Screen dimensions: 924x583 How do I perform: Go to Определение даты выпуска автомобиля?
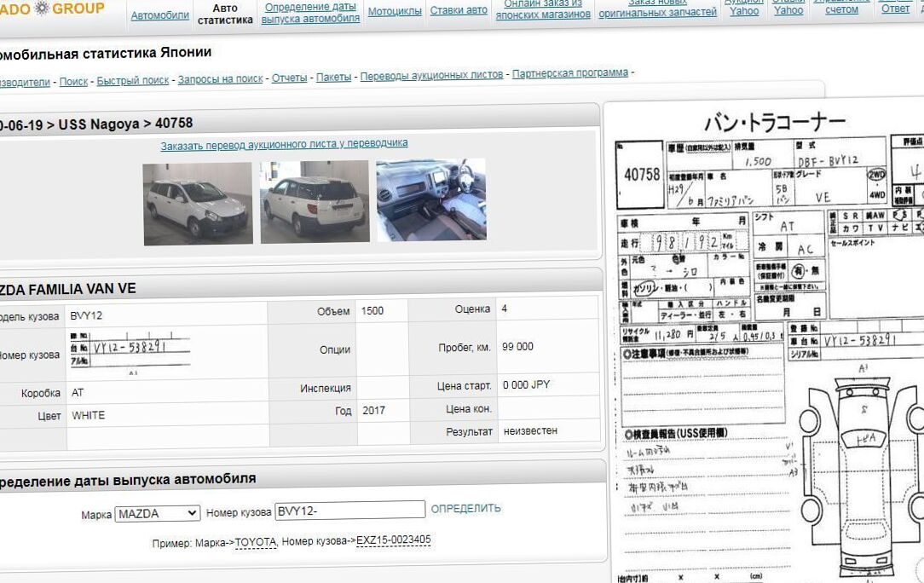tap(310, 13)
